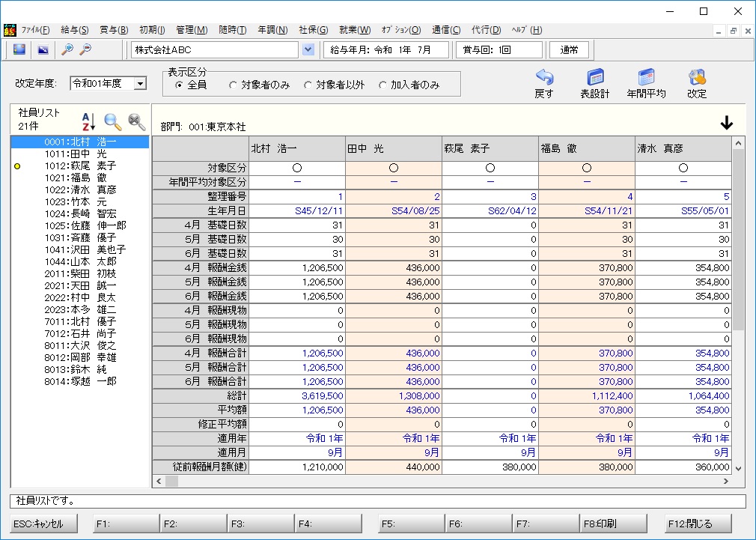Screen dimensions: 756x540
Task: Open the 随時(T) menu
Action: [232, 30]
